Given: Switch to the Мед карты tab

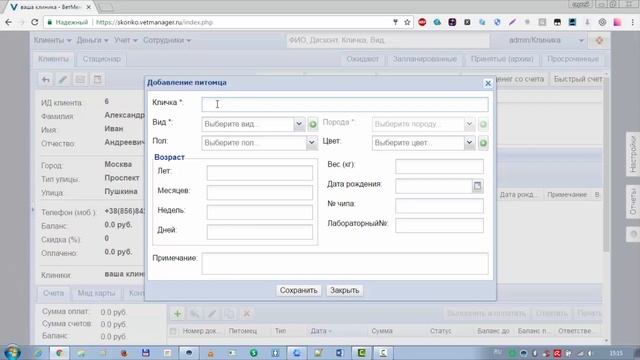Looking at the screenshot, I should click(96, 293).
